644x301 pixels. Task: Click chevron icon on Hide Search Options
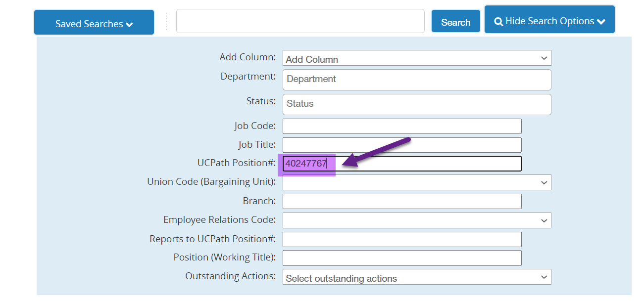click(x=601, y=22)
